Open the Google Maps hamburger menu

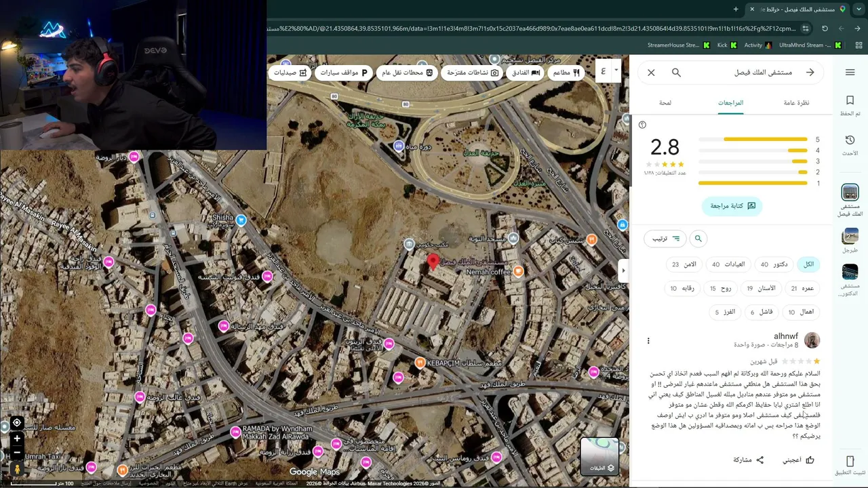850,73
